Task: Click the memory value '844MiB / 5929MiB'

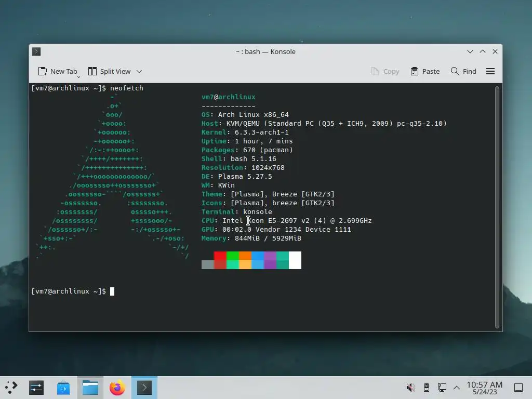Action: pos(268,238)
